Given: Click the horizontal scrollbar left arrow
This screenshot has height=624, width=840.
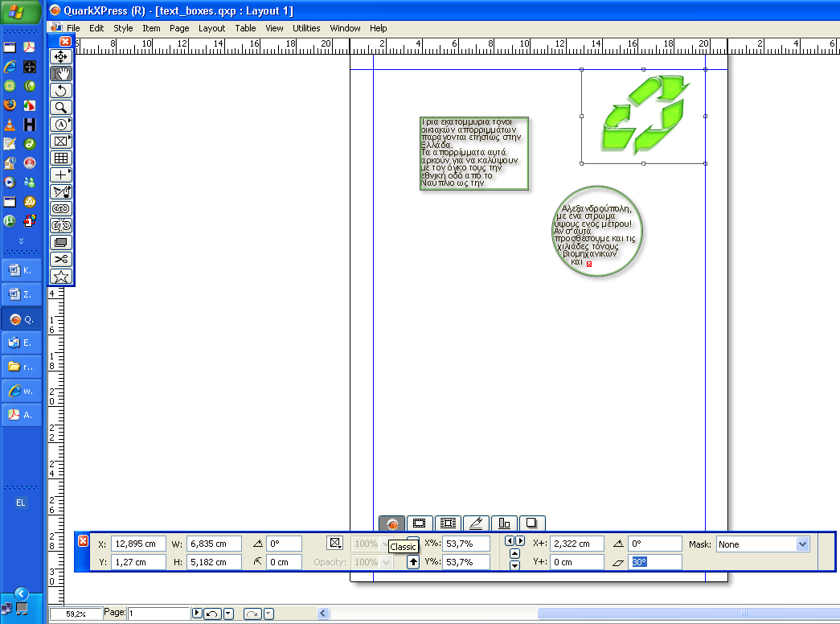Looking at the screenshot, I should (x=323, y=613).
